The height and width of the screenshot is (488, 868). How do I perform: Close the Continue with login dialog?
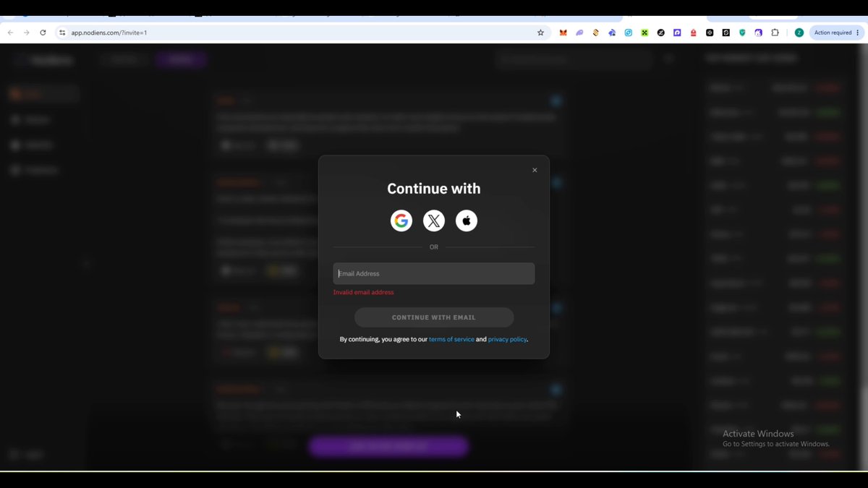535,171
